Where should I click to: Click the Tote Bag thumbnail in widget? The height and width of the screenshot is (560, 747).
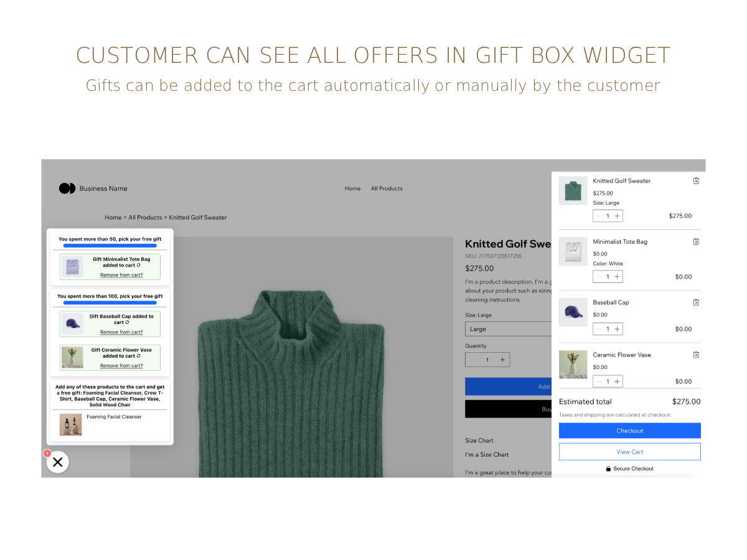[72, 267]
